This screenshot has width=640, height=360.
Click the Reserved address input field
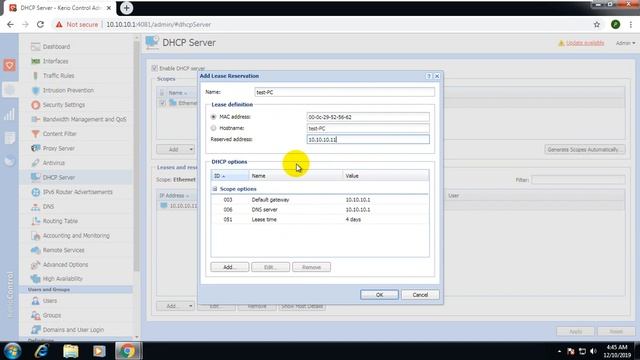(368, 140)
